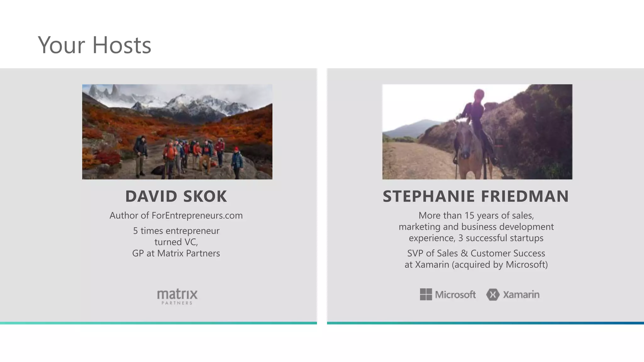Click 'More than 15 years of sales' text
Screen dimensions: 644x362
[476, 216]
